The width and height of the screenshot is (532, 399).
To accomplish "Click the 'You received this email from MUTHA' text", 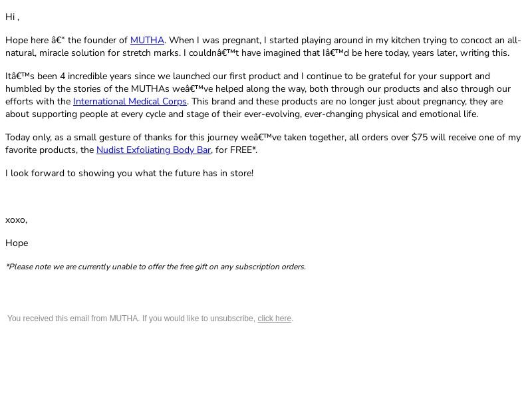I will pos(73,319).
